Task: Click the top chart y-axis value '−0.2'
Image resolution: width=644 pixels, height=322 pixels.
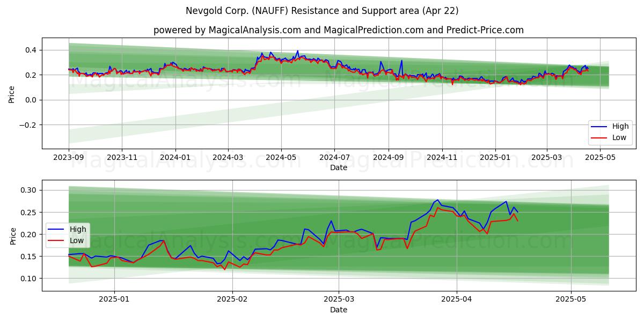Action: point(27,125)
